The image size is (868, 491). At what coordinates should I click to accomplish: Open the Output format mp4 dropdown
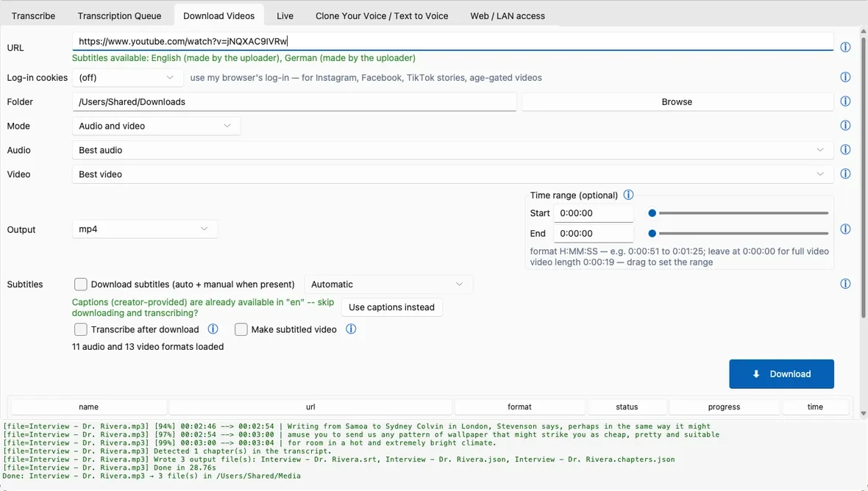point(144,229)
